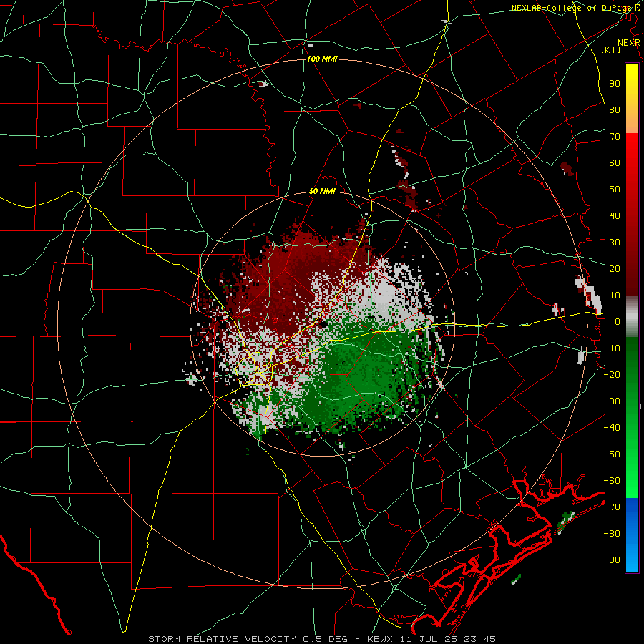Select the positive 30 scale value
644x644 pixels.
(615, 243)
